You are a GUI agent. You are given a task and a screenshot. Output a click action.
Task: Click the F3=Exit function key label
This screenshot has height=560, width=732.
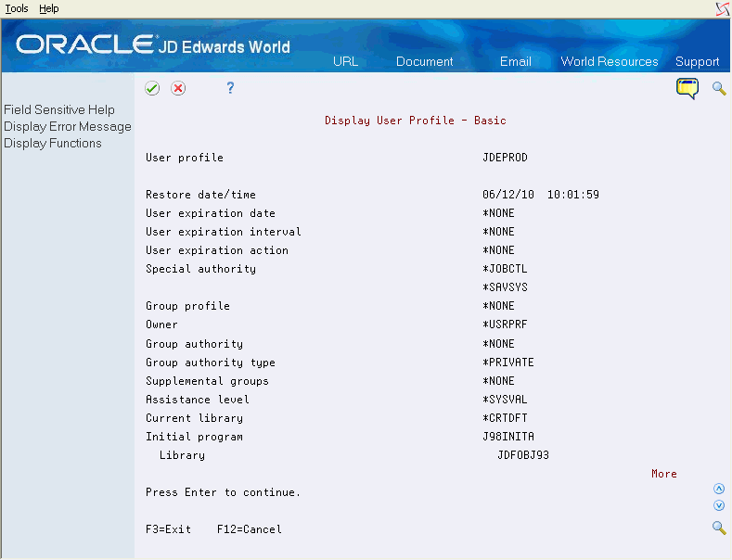(169, 529)
